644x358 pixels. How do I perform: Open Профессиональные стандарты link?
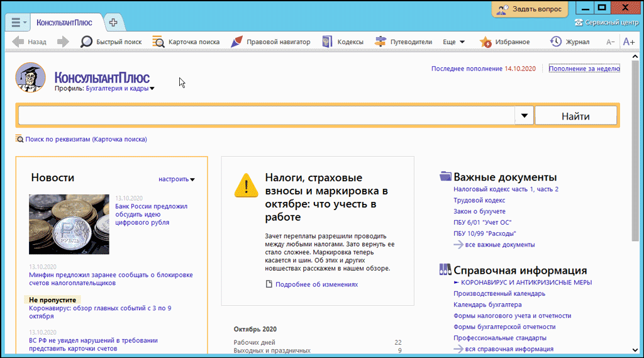[500, 338]
